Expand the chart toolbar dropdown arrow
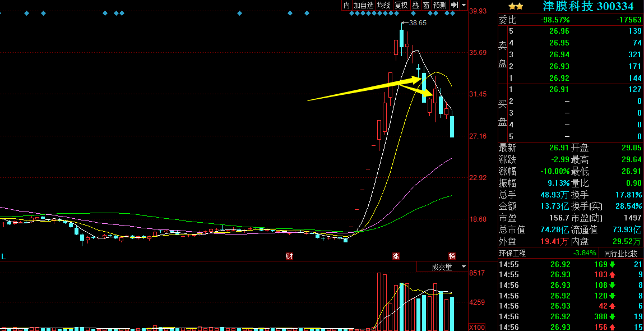Screen dimensions: 644x331 (x=464, y=5)
